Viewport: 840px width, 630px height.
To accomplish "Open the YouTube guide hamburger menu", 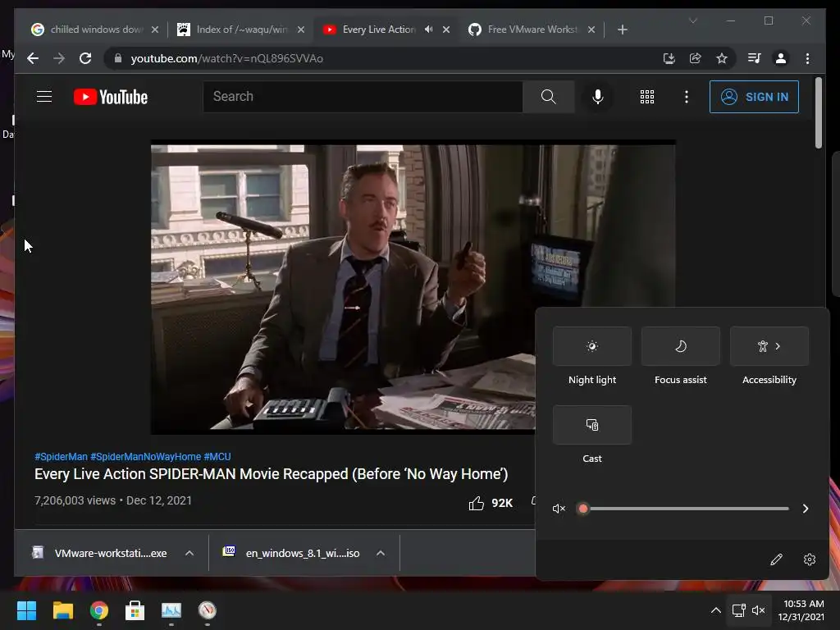I will (x=44, y=97).
